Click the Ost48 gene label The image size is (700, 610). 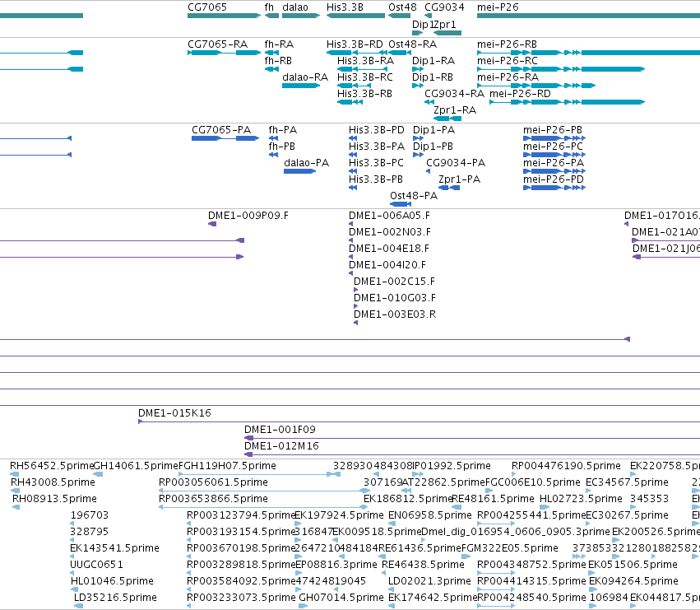(402, 7)
